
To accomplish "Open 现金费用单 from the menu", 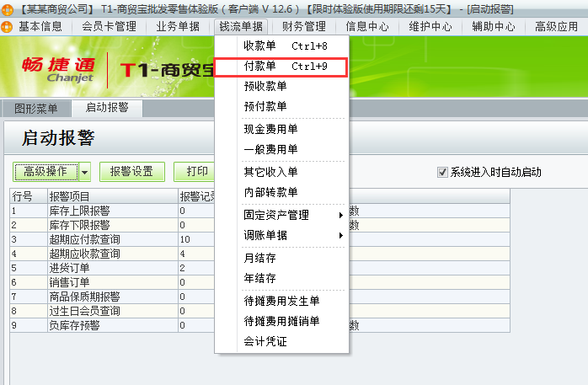I will coord(281,130).
